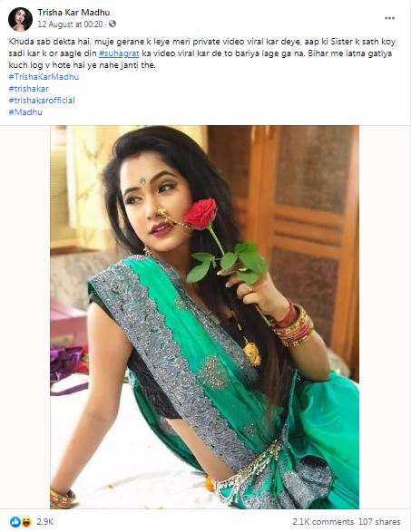The width and height of the screenshot is (411, 532).
Task: Click the Haha reaction emoji icon
Action: (x=26, y=521)
